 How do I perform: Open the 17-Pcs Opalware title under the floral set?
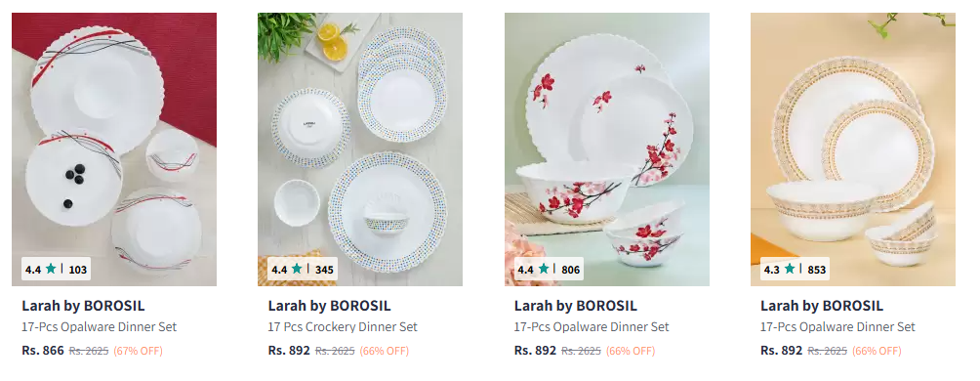click(x=592, y=327)
